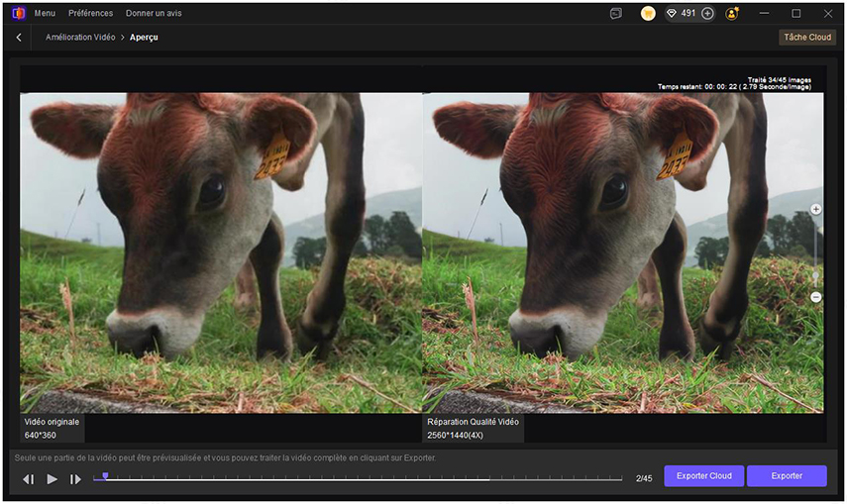Click the Temps restant status text
Image resolution: width=847 pixels, height=504 pixels.
point(734,86)
